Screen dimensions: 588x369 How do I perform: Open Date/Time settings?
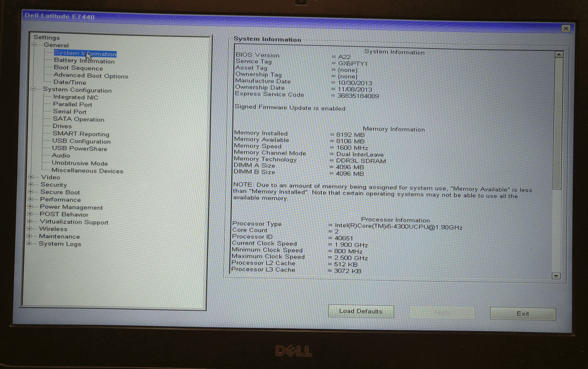(70, 82)
